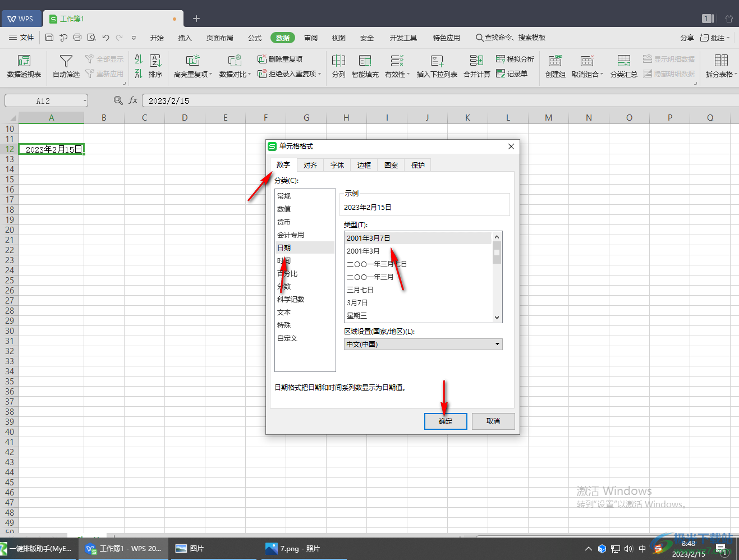This screenshot has width=739, height=560.
Task: Confirm with the 确定 button
Action: tap(446, 421)
